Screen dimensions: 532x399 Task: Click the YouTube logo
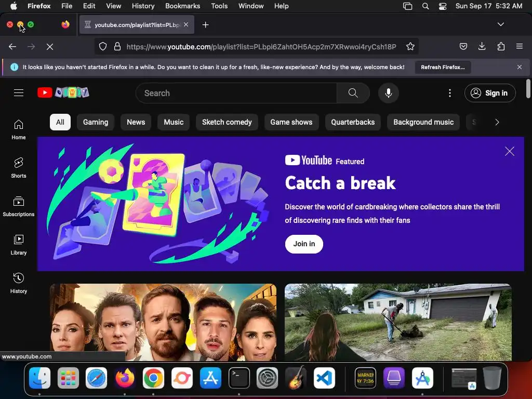point(63,92)
